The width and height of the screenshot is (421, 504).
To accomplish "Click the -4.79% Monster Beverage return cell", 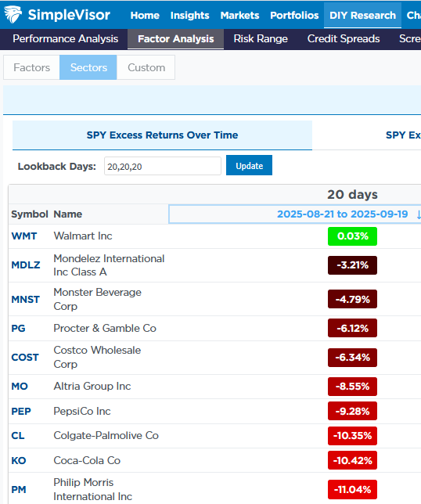I will pyautogui.click(x=352, y=299).
